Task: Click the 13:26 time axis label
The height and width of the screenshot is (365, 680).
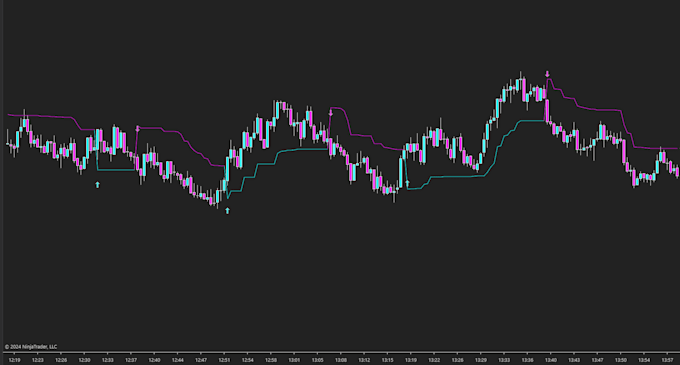Action: point(458,360)
